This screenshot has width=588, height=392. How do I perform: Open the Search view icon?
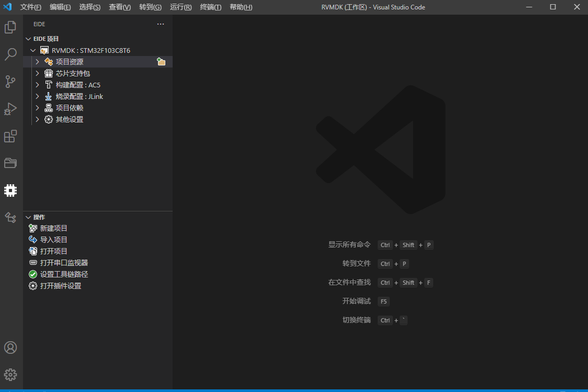10,54
